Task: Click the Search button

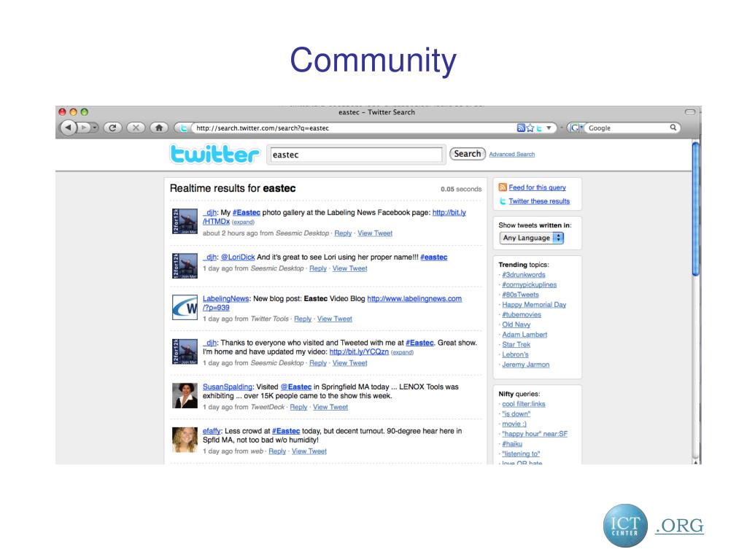Action: (x=468, y=154)
